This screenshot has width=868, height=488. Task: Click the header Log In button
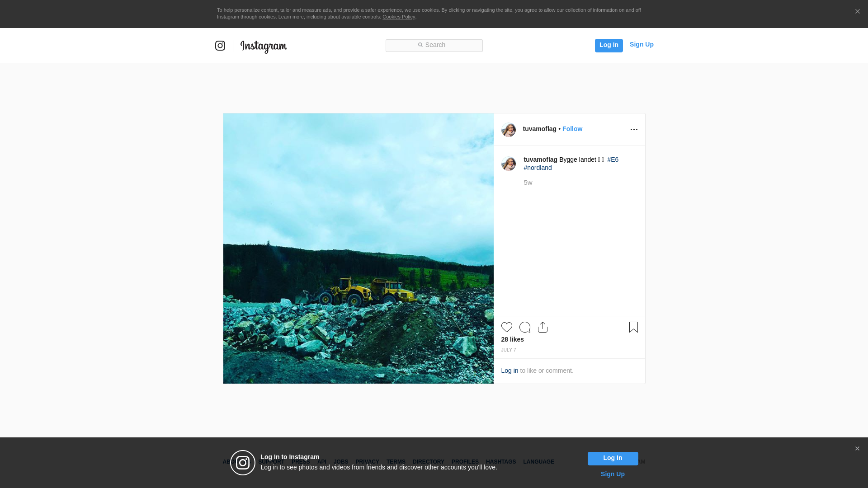coord(609,45)
